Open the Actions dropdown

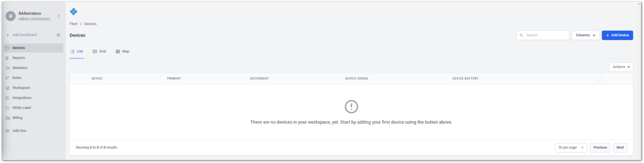[621, 67]
